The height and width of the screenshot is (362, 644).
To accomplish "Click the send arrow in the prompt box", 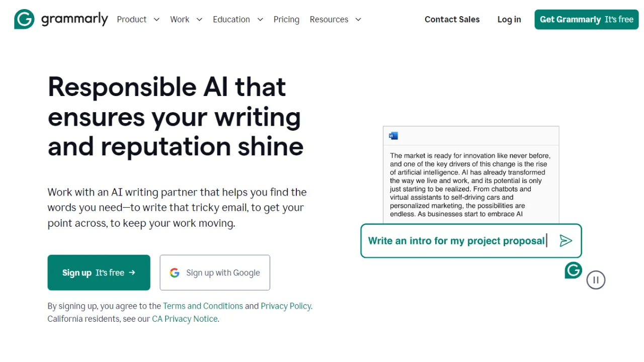I will [x=566, y=240].
